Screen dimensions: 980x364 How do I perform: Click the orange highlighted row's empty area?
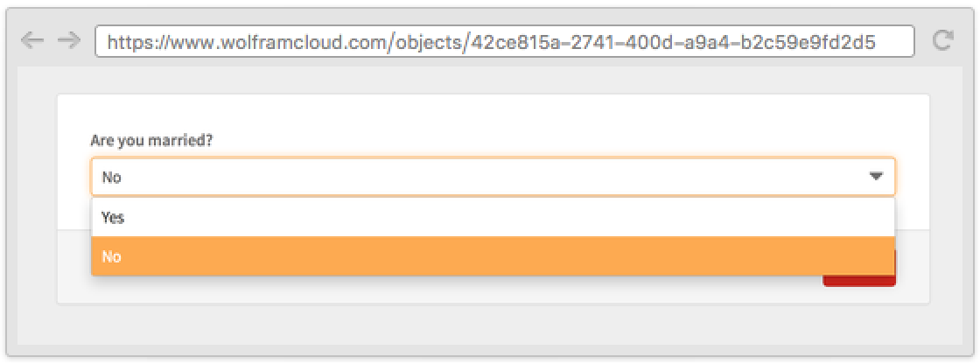tap(525, 256)
